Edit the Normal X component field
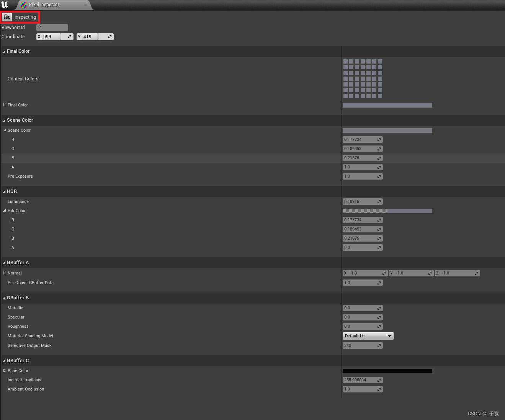 (x=365, y=273)
